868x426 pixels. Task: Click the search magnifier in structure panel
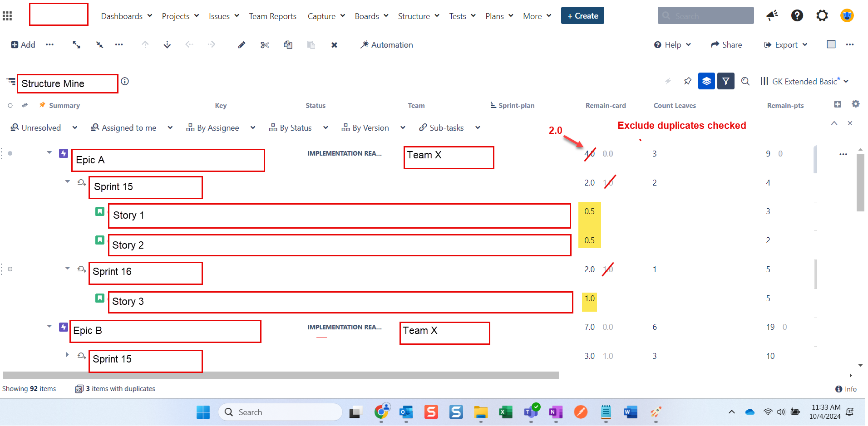coord(745,81)
